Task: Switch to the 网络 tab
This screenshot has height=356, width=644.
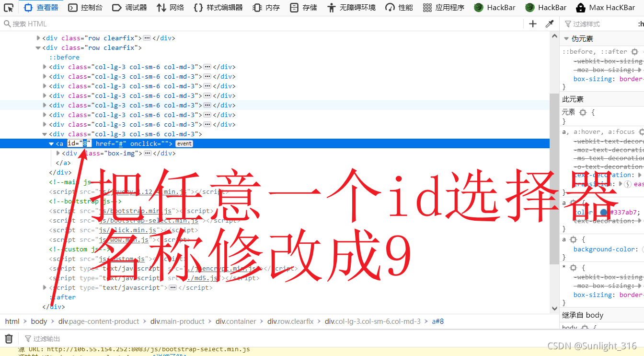Action: pos(170,8)
